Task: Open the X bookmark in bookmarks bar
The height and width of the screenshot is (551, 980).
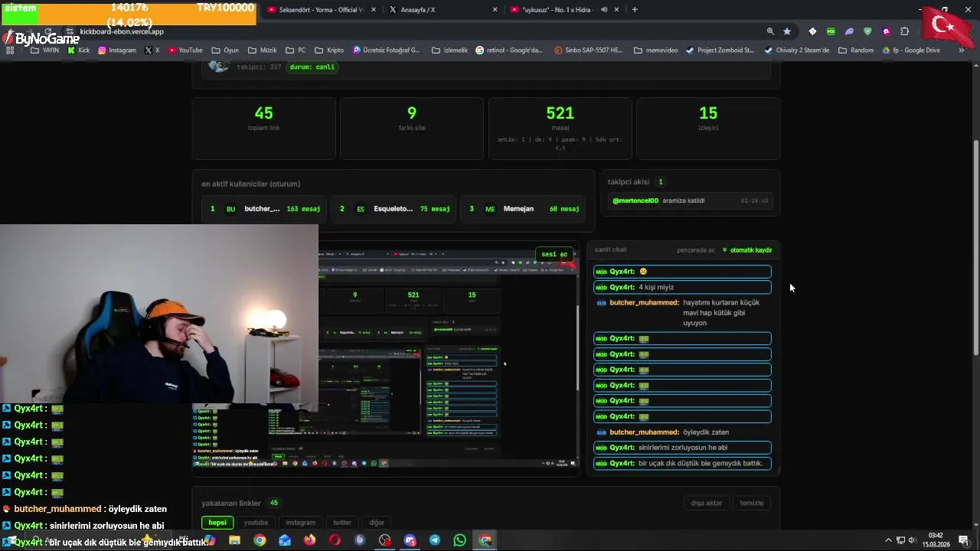Action: (152, 50)
